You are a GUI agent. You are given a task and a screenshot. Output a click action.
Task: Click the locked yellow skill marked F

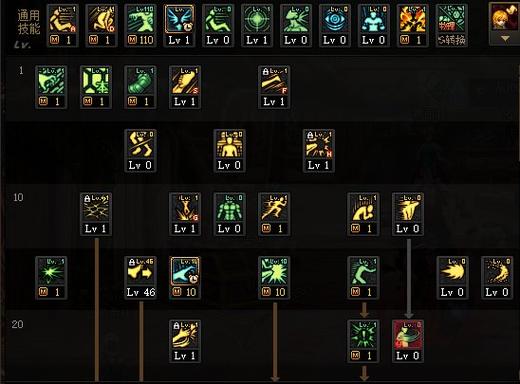274,87
